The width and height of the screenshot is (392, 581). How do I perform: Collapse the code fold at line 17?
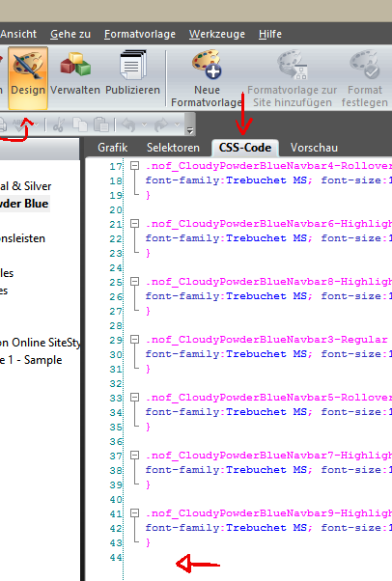(134, 166)
